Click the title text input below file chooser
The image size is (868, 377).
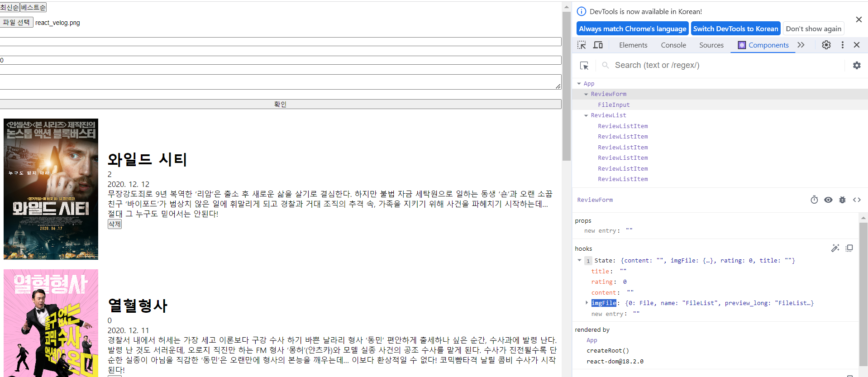[281, 42]
